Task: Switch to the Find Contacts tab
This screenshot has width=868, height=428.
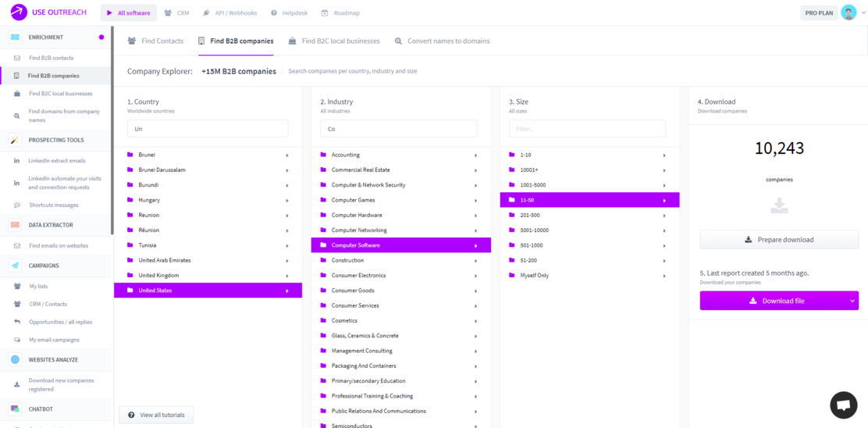Action: (x=155, y=41)
